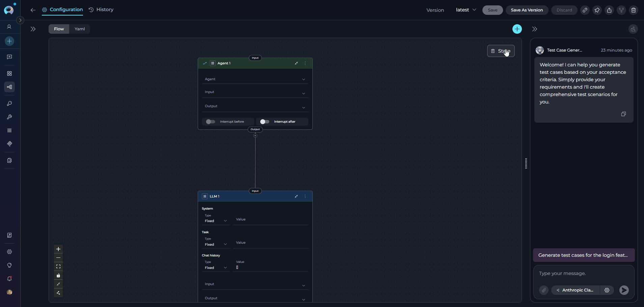This screenshot has width=644, height=307.
Task: Click the share/export icon in top bar
Action: (609, 10)
